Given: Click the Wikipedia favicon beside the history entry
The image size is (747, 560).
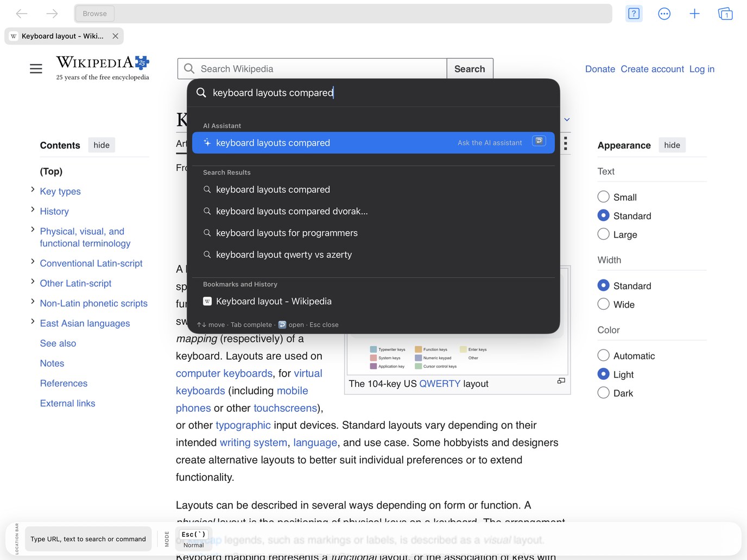Looking at the screenshot, I should coord(207,301).
